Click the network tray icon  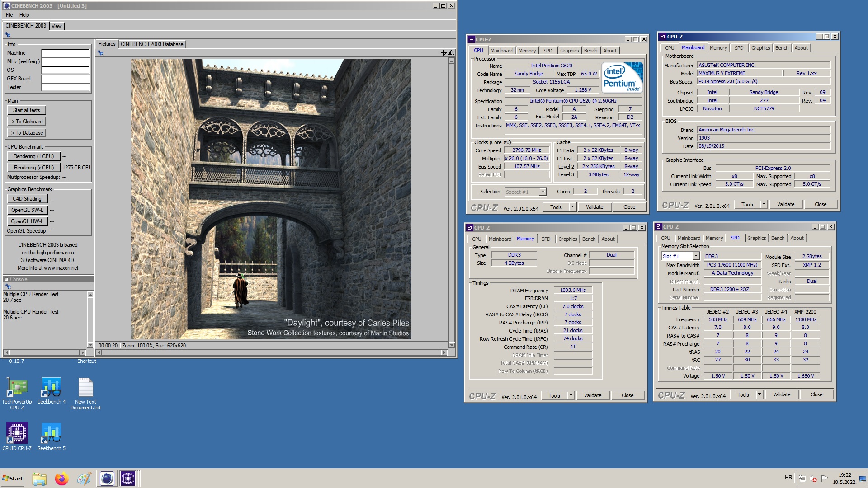(x=802, y=479)
